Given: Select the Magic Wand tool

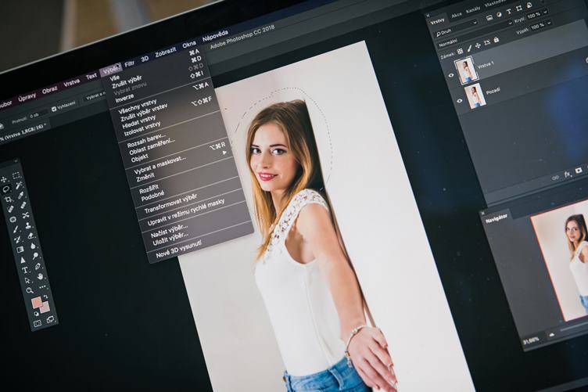Looking at the screenshot, I should click(19, 185).
